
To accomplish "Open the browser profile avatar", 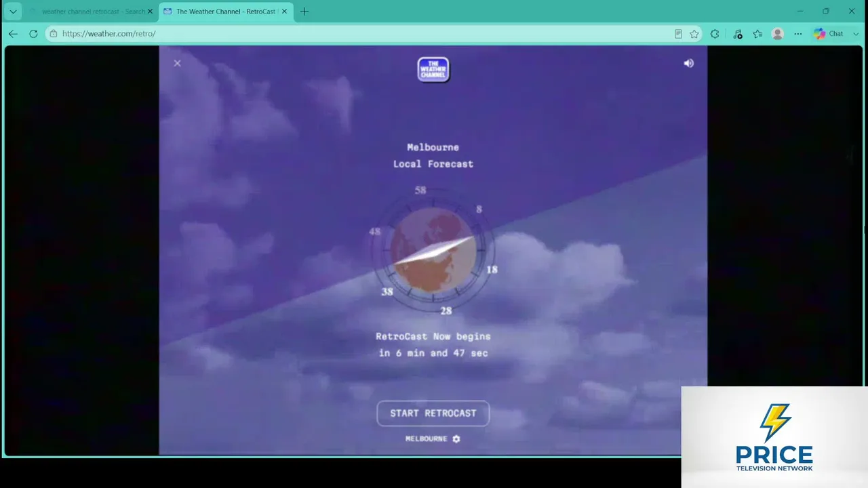I will click(778, 34).
